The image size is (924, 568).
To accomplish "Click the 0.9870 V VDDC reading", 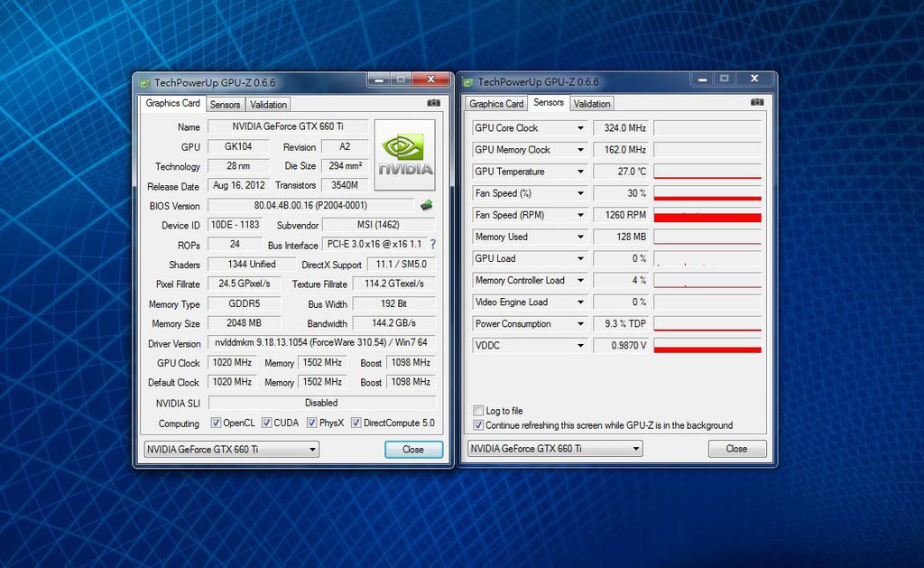I will click(621, 346).
